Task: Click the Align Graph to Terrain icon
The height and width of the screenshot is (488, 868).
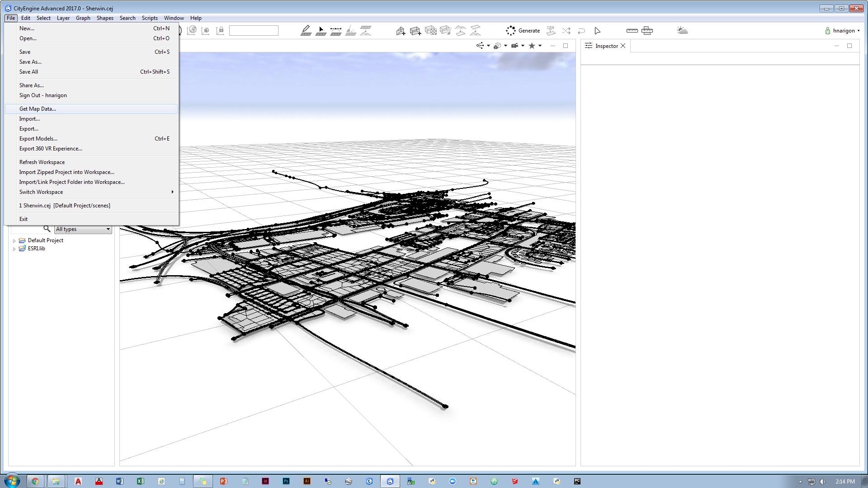Action: (366, 31)
